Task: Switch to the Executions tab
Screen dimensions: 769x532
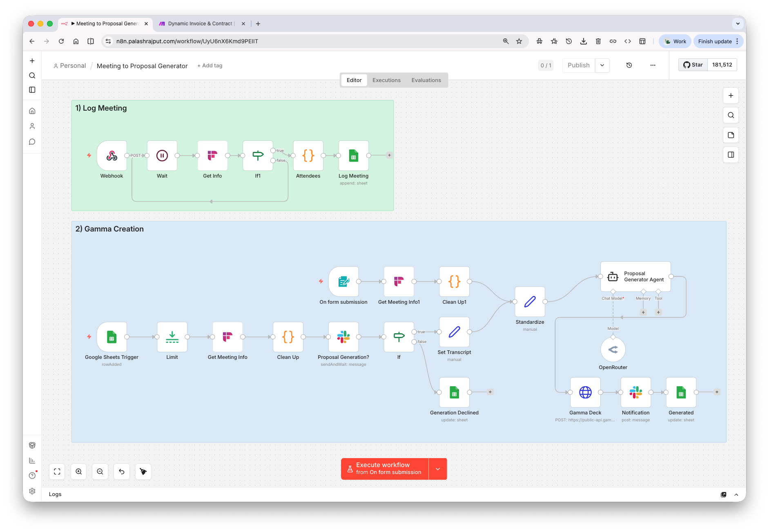Action: [x=386, y=80]
